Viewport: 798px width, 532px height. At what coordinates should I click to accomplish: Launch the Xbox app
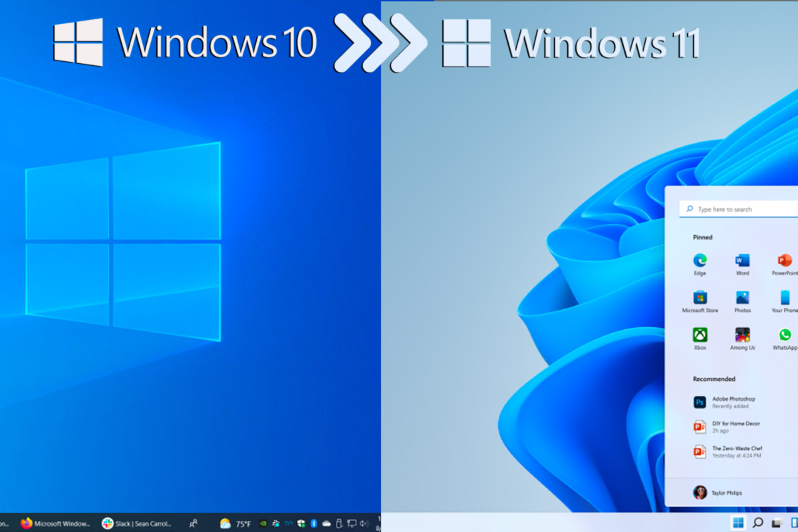700,334
